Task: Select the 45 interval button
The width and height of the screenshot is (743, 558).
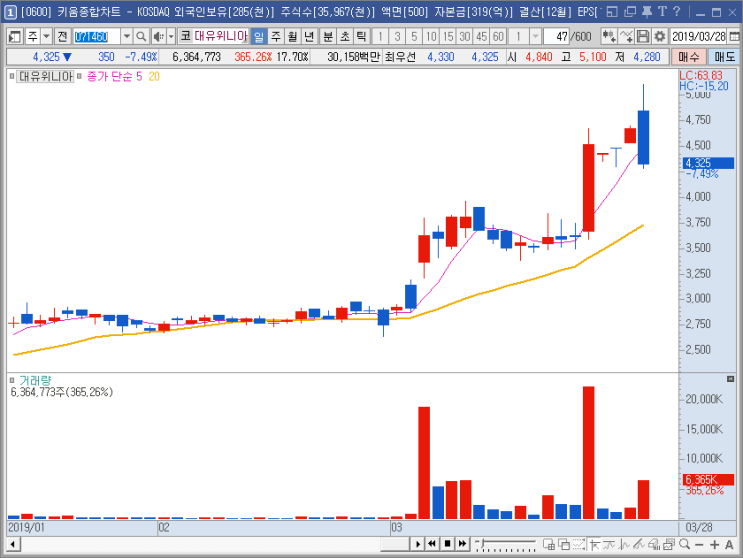Action: [x=481, y=36]
